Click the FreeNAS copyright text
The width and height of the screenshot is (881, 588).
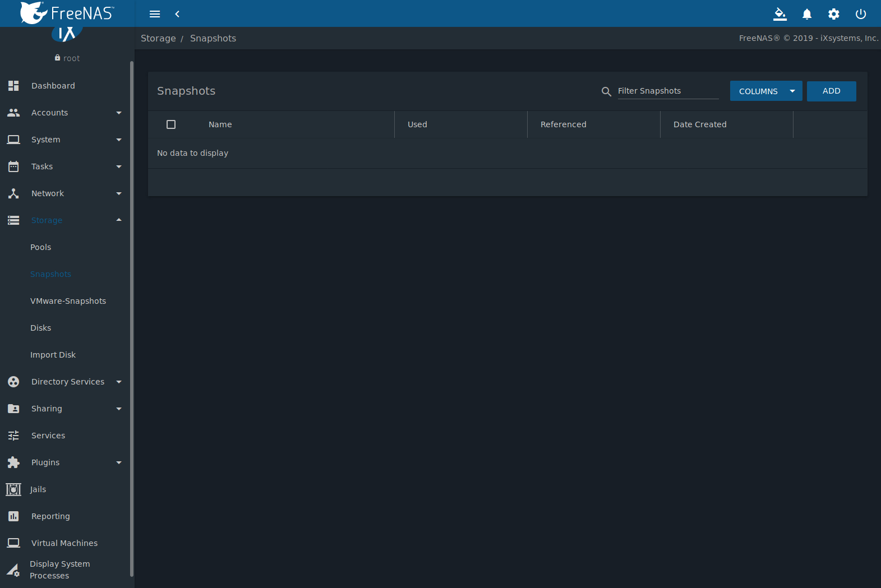coord(809,38)
